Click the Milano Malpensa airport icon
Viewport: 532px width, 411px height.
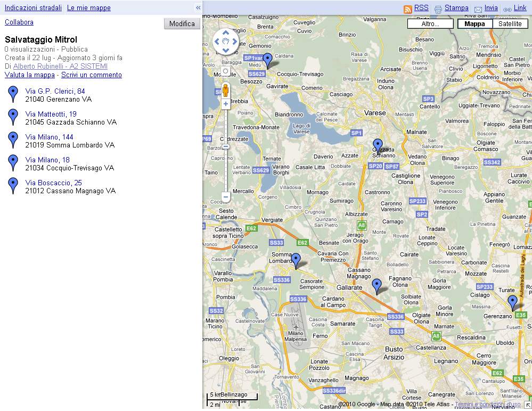[x=296, y=327]
